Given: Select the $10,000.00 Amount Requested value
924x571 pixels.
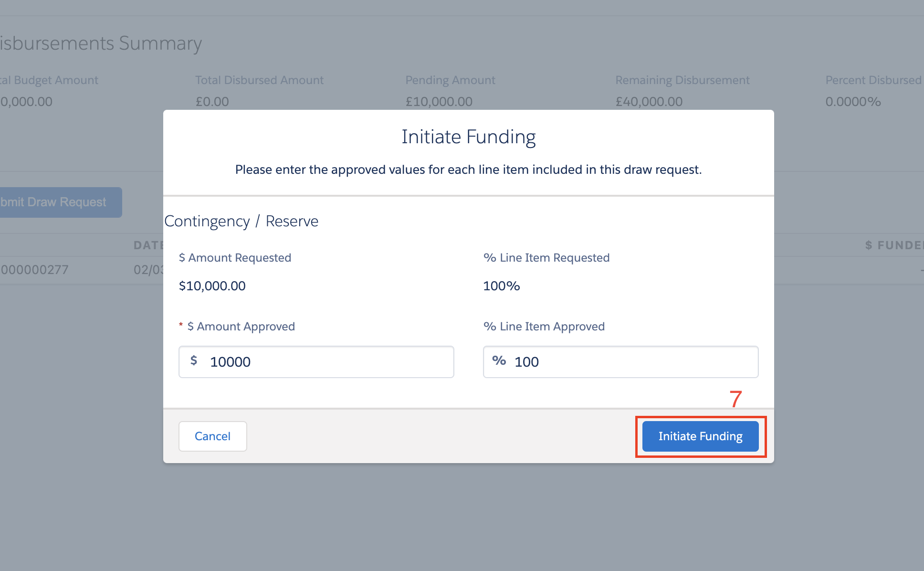Looking at the screenshot, I should click(x=212, y=285).
